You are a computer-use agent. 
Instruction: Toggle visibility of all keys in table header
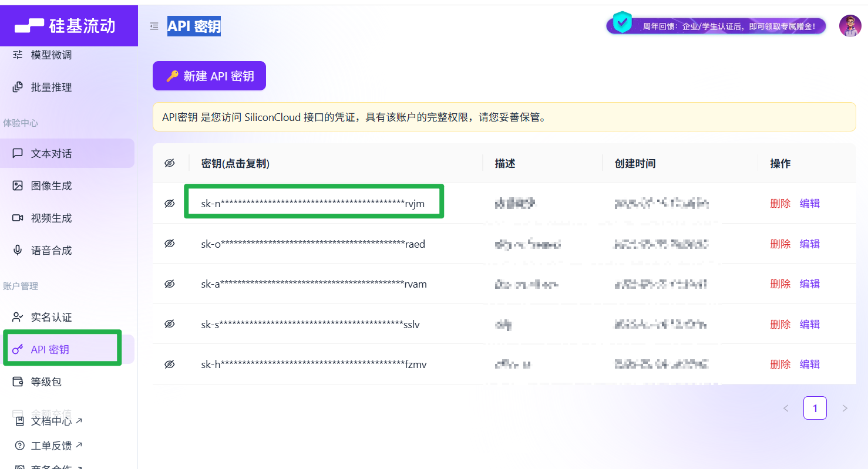pyautogui.click(x=170, y=163)
